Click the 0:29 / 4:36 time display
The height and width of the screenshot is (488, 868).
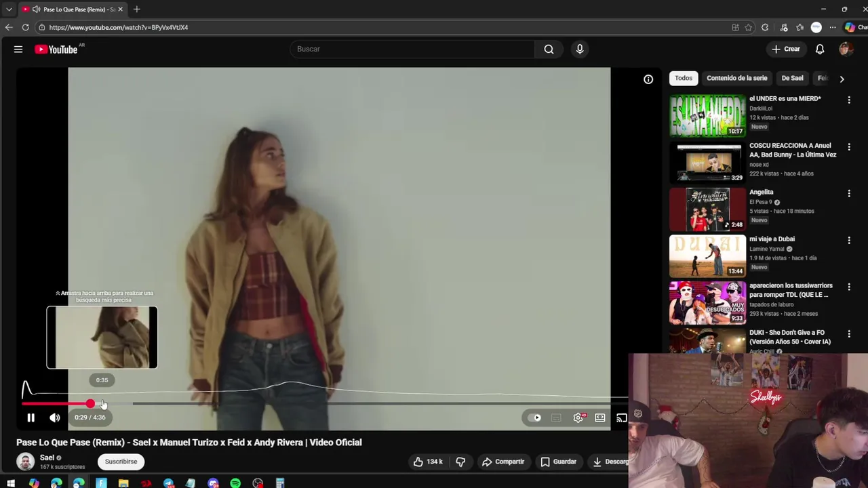click(x=90, y=418)
